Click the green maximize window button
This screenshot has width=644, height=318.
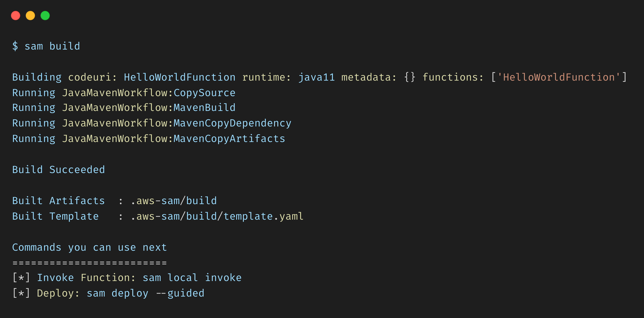coord(45,16)
